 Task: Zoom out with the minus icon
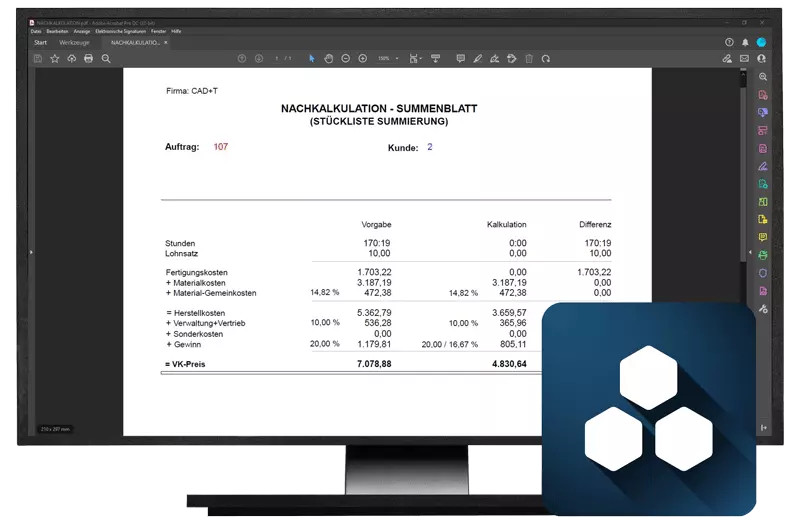(x=346, y=59)
